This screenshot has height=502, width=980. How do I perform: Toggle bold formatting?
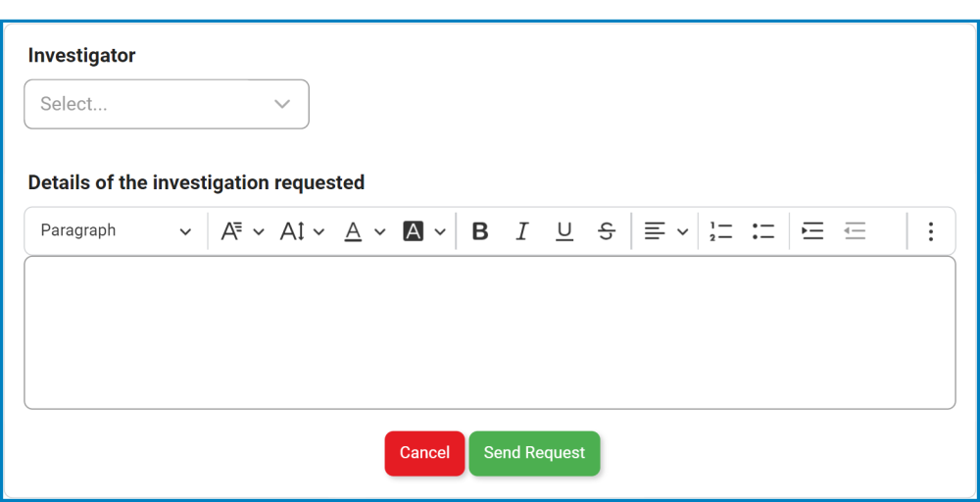point(480,231)
